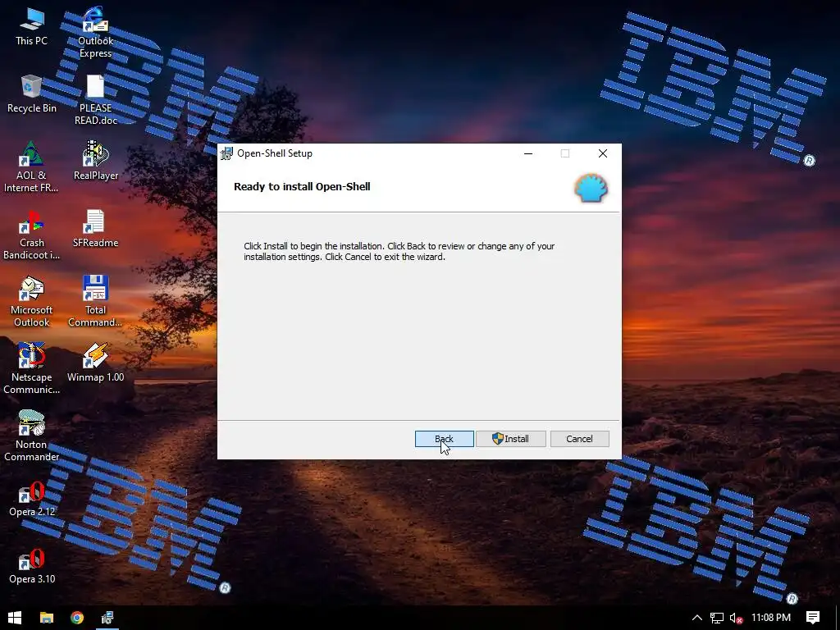The width and height of the screenshot is (840, 630).
Task: Show hidden system tray icons
Action: pos(697,618)
